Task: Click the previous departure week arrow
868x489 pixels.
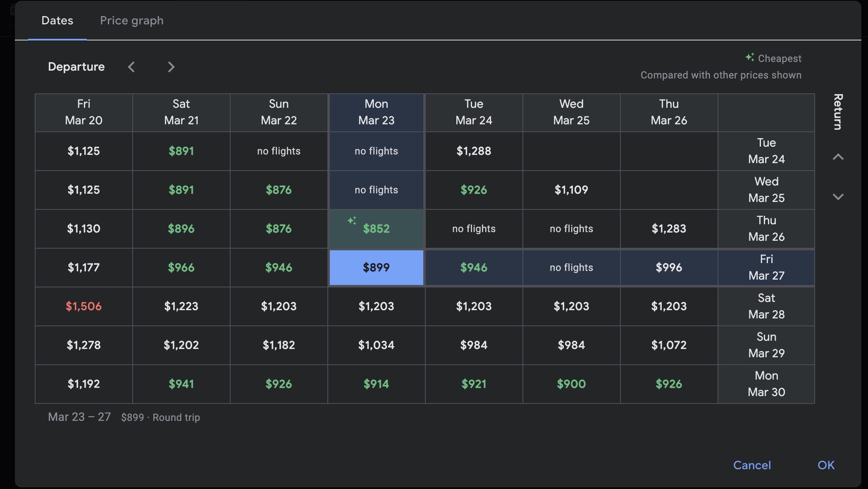Action: (131, 67)
